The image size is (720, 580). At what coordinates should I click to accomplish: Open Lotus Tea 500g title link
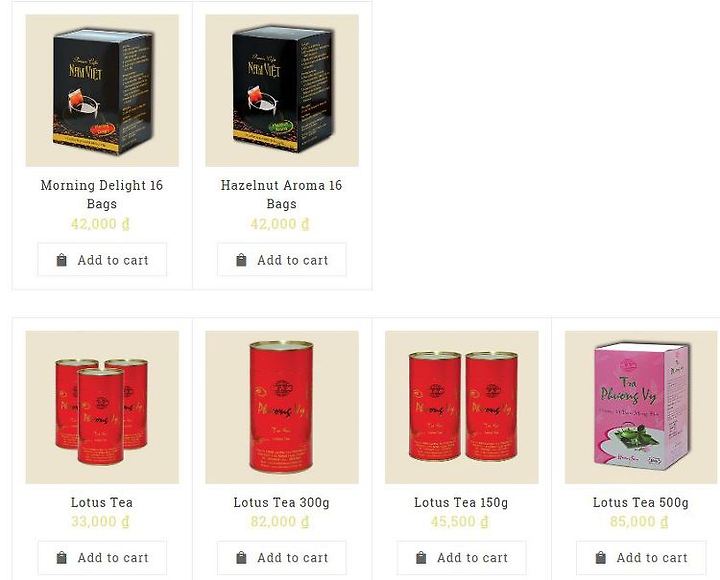[641, 502]
